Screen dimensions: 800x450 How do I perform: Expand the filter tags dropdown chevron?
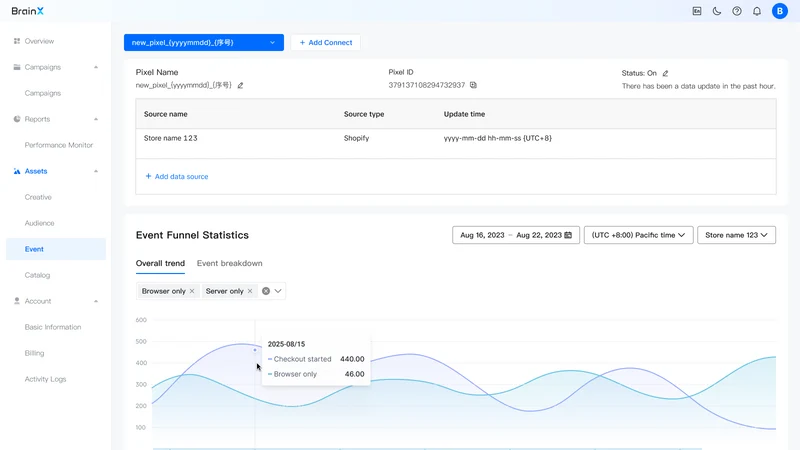278,291
